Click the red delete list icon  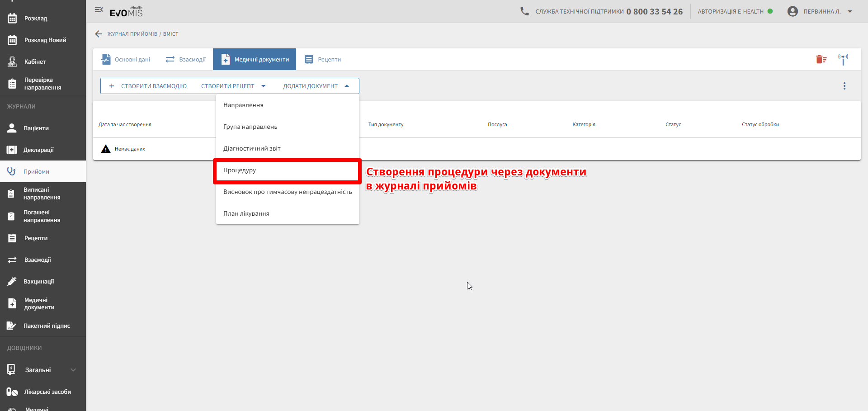(821, 59)
